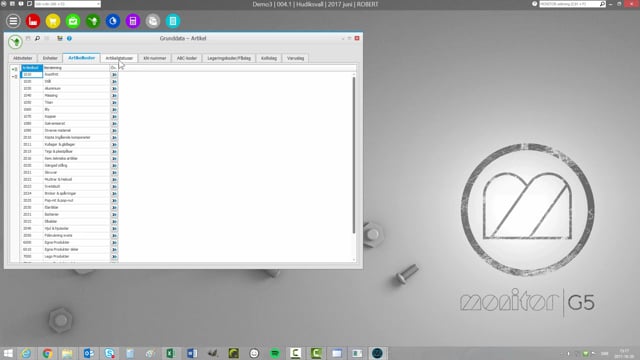Select the Aluminium row text
The image size is (640, 360).
coord(53,89)
